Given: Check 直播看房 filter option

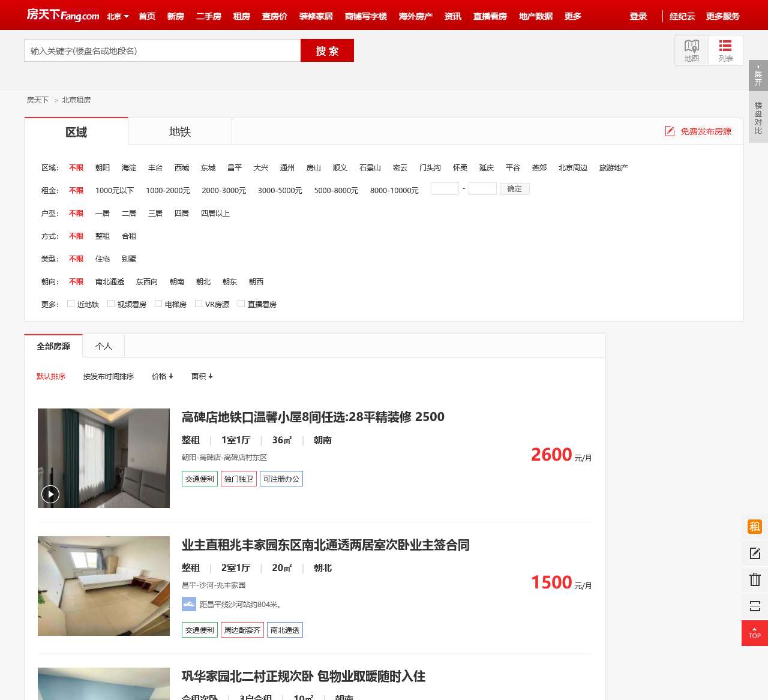Looking at the screenshot, I should 241,304.
